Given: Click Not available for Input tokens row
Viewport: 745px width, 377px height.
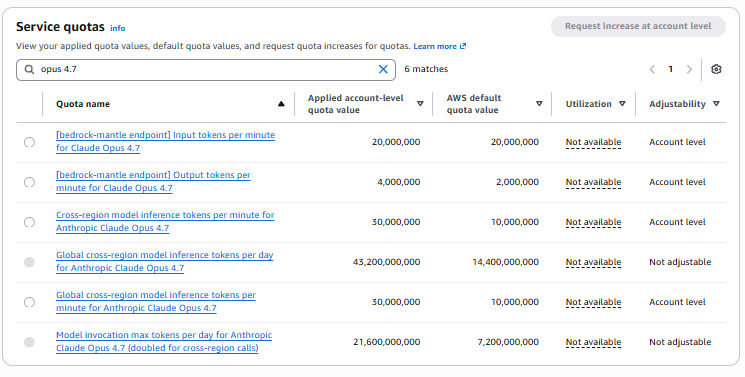Looking at the screenshot, I should (x=593, y=142).
